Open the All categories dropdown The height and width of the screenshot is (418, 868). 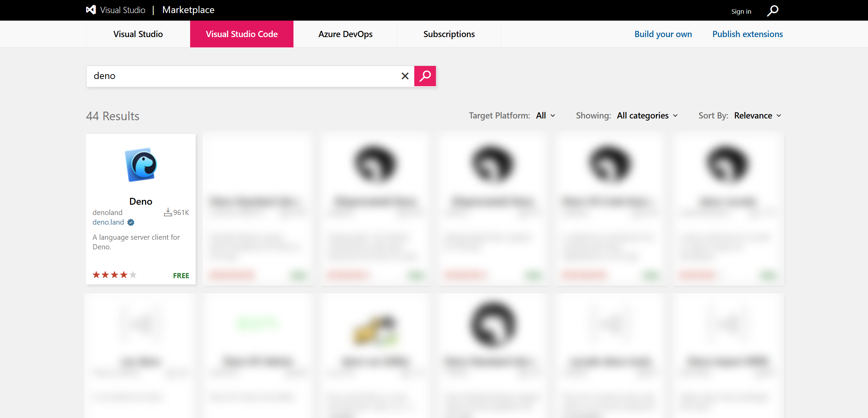point(647,116)
